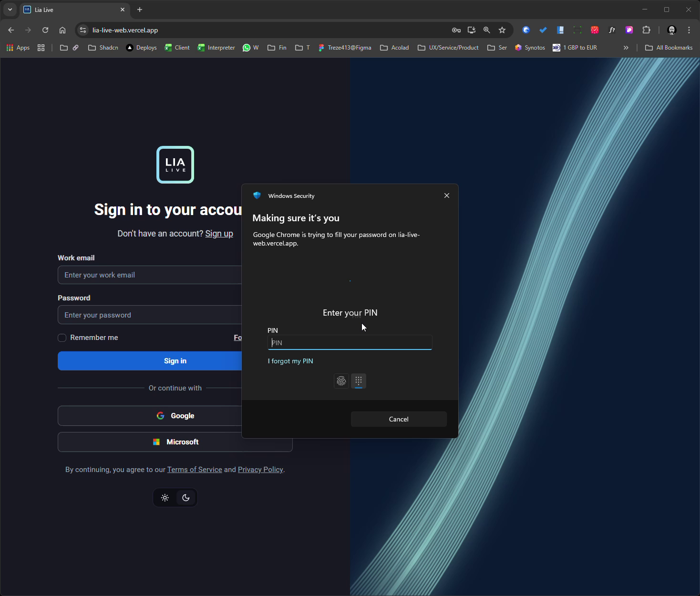Open the tab search dropdown arrow
This screenshot has height=596, width=700.
point(10,10)
